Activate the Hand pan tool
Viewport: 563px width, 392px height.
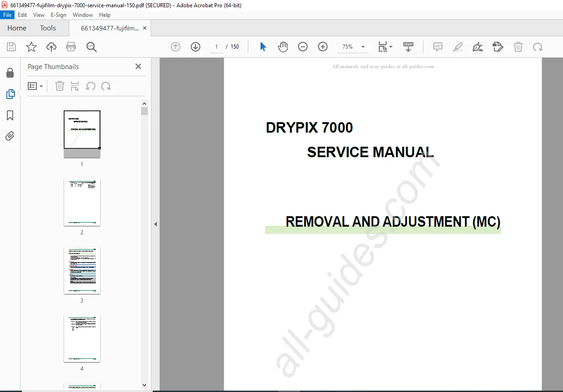[283, 47]
